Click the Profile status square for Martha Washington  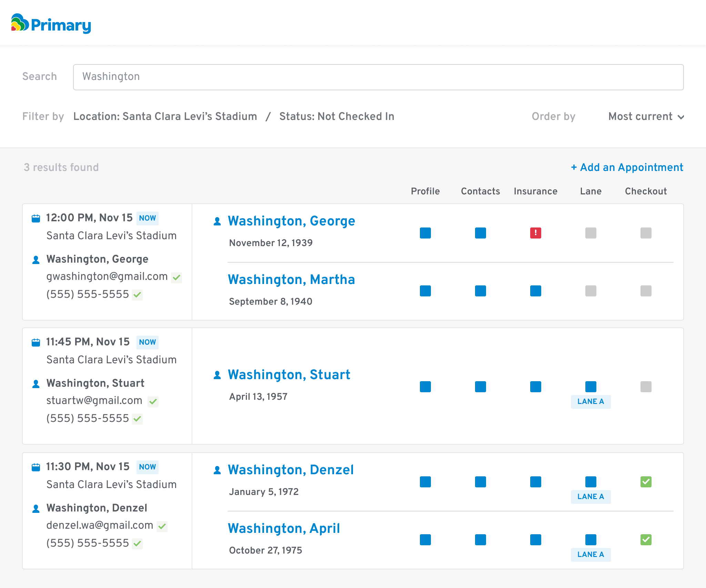point(425,291)
